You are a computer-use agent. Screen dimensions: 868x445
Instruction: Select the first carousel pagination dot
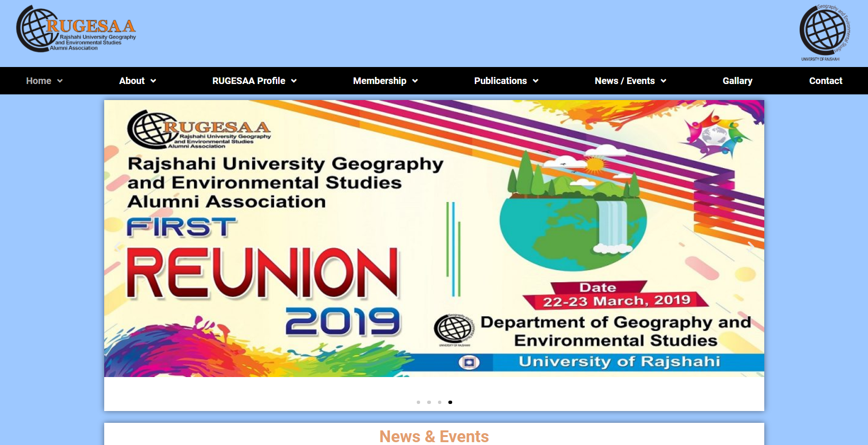click(418, 402)
